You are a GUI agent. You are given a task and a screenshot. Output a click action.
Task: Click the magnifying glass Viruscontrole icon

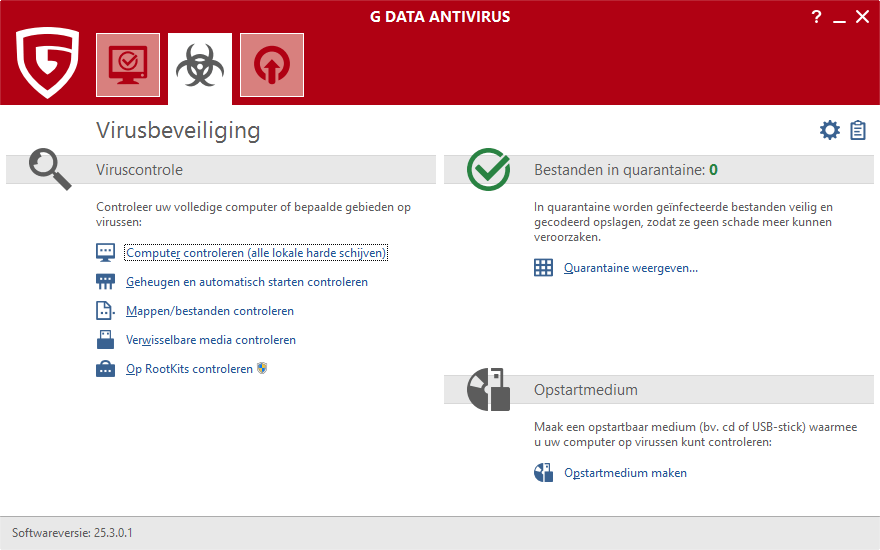(50, 169)
